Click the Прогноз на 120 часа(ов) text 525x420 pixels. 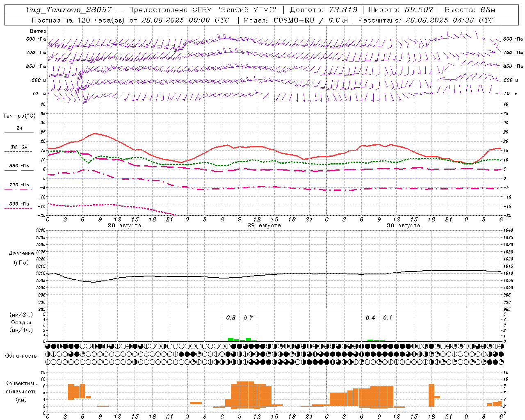(x=79, y=20)
